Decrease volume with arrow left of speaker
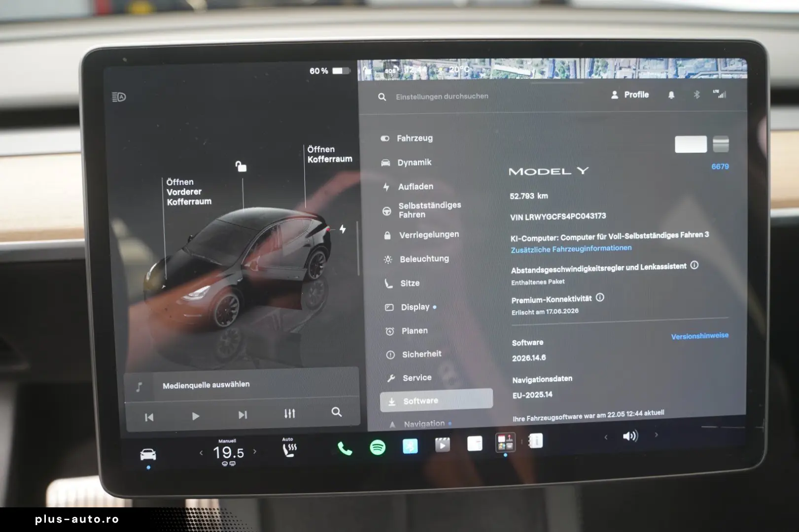799x532 pixels. tap(606, 437)
